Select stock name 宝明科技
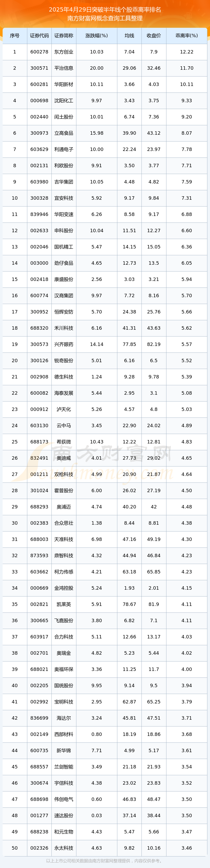The image size is (210, 868). [64, 702]
